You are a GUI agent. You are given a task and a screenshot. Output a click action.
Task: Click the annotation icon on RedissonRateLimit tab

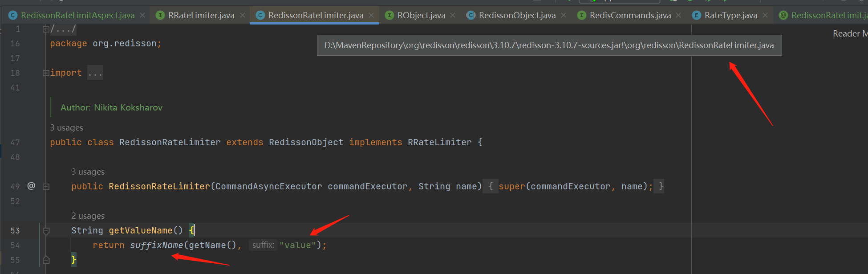click(783, 15)
